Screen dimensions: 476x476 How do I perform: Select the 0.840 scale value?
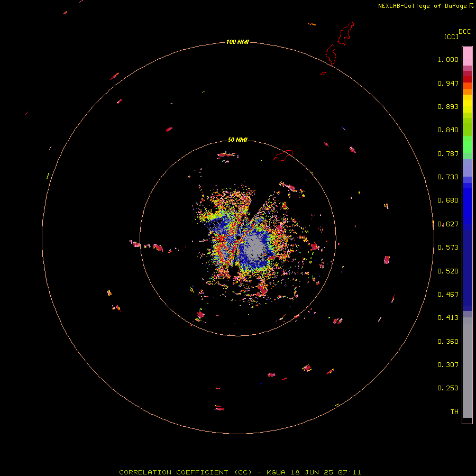(x=448, y=130)
